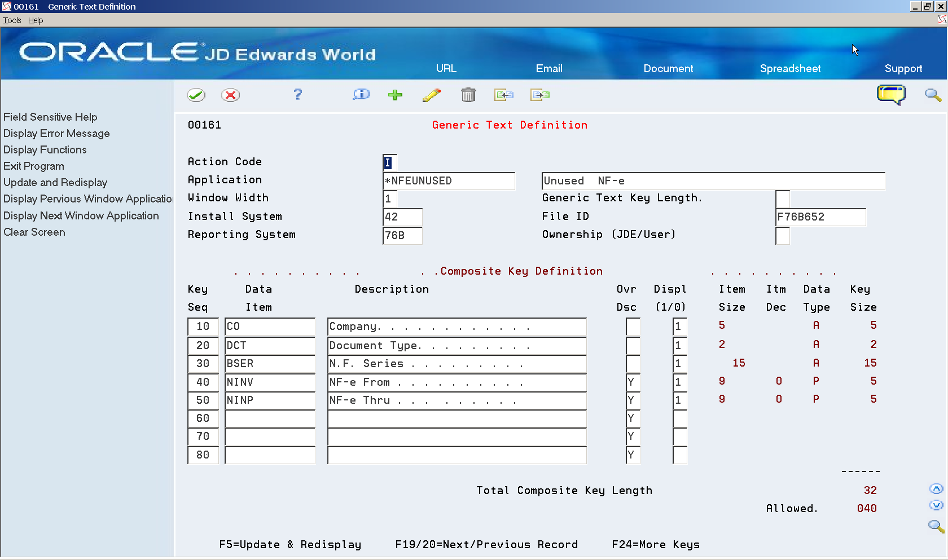This screenshot has width=948, height=560.
Task: Click the Install System field
Action: coord(402,217)
